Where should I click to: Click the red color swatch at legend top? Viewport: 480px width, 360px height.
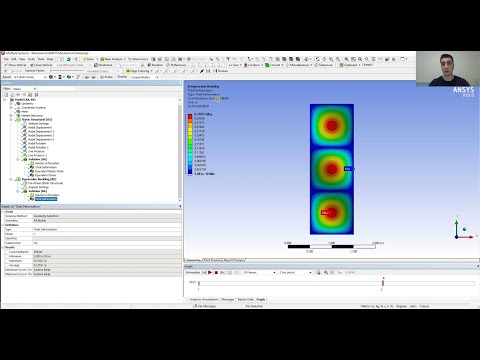tap(190, 116)
